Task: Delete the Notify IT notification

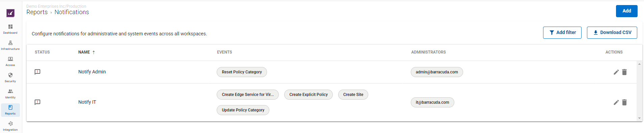Action: click(624, 102)
